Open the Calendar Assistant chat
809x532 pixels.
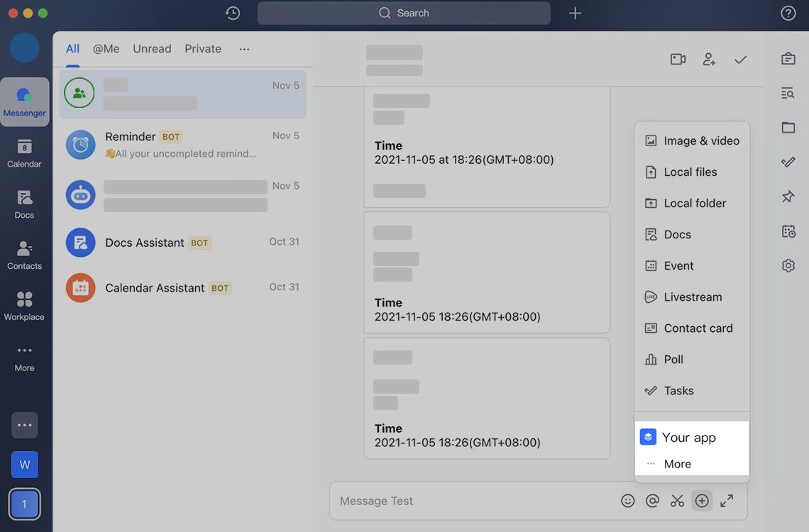(182, 288)
